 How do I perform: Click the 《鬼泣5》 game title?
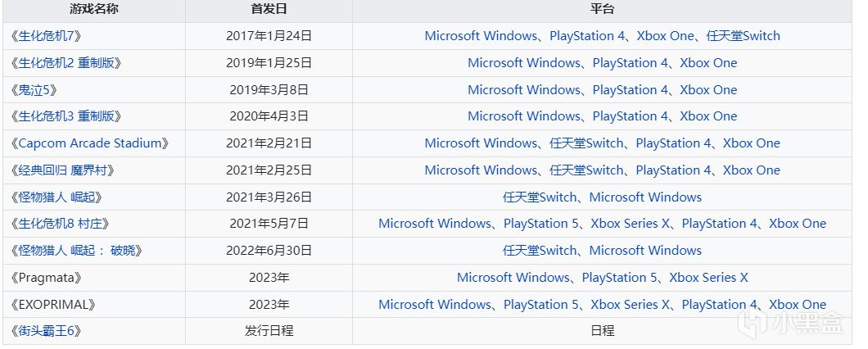34,90
